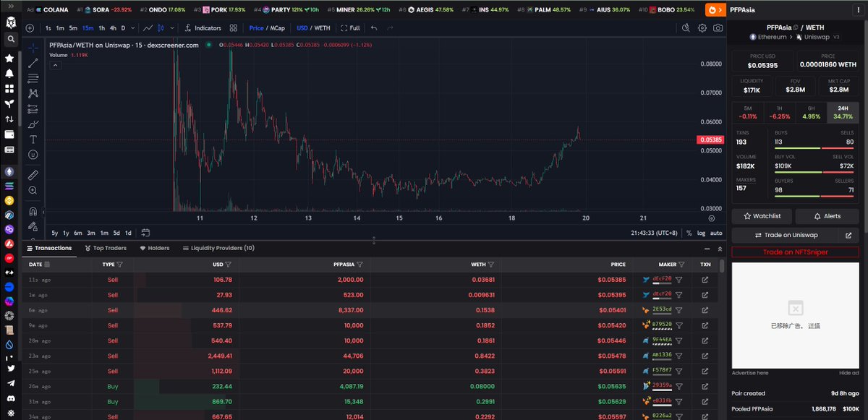Open chart settings gear icon
The height and width of the screenshot is (420, 868).
[702, 28]
